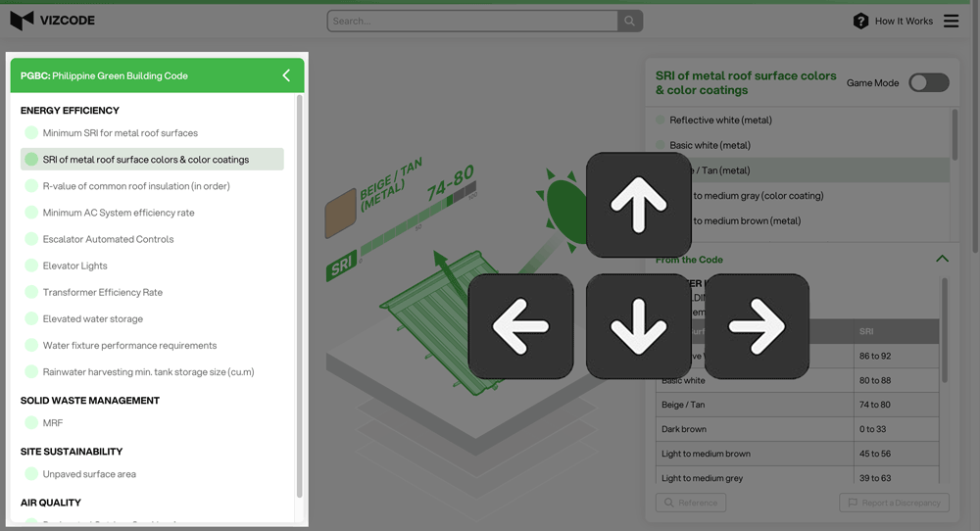Collapse the PGBC sidebar panel chevron

click(286, 75)
